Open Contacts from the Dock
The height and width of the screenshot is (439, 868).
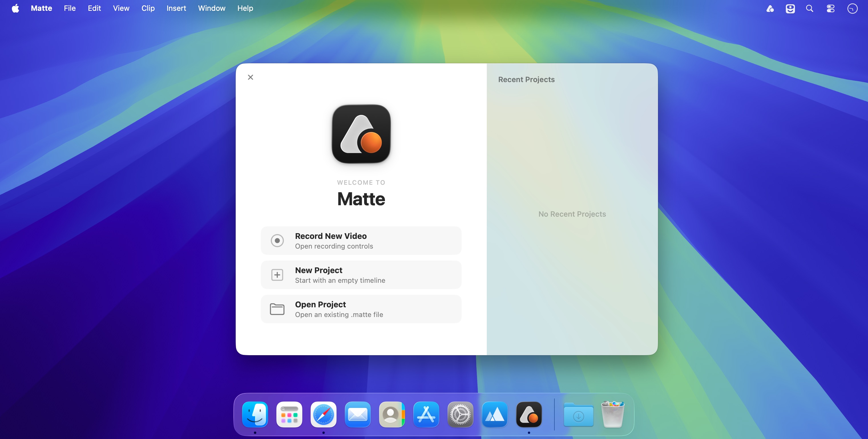[x=392, y=414]
